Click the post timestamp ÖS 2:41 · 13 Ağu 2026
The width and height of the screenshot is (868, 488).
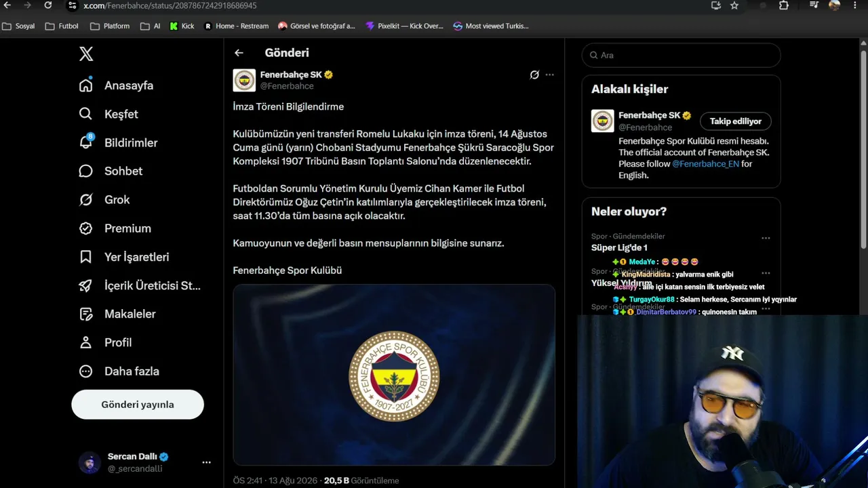coord(275,481)
